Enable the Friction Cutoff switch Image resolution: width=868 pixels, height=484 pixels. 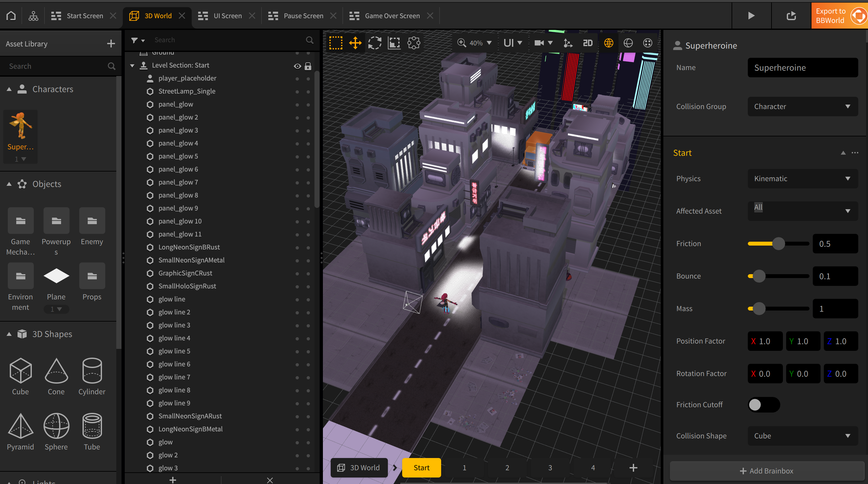point(763,404)
